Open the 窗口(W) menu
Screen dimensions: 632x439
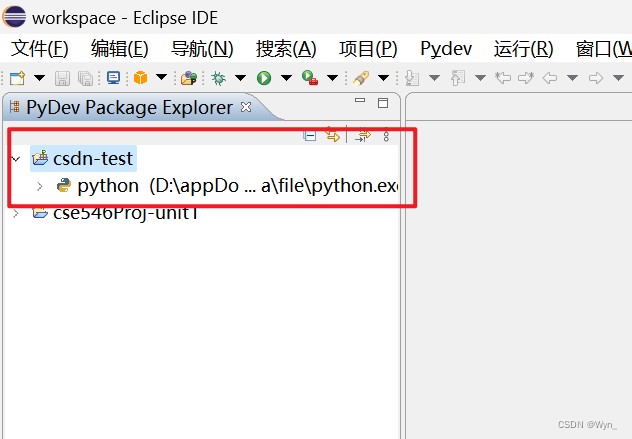coord(603,49)
